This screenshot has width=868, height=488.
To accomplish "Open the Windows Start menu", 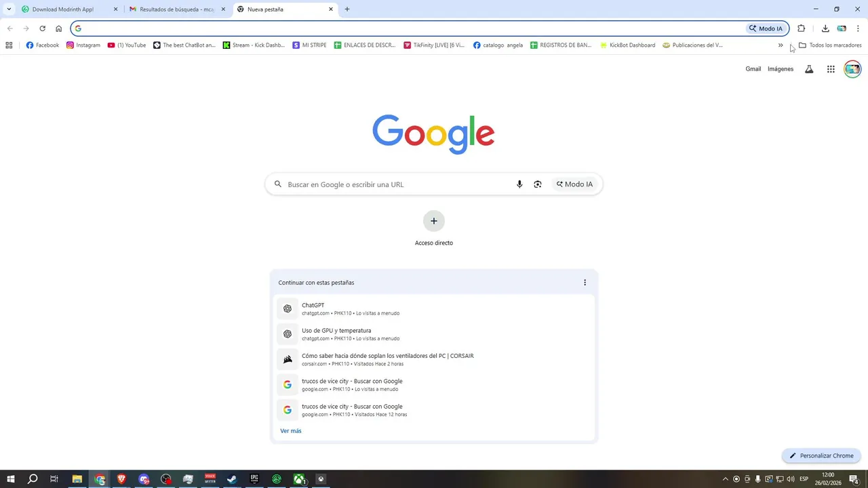I will [x=11, y=479].
